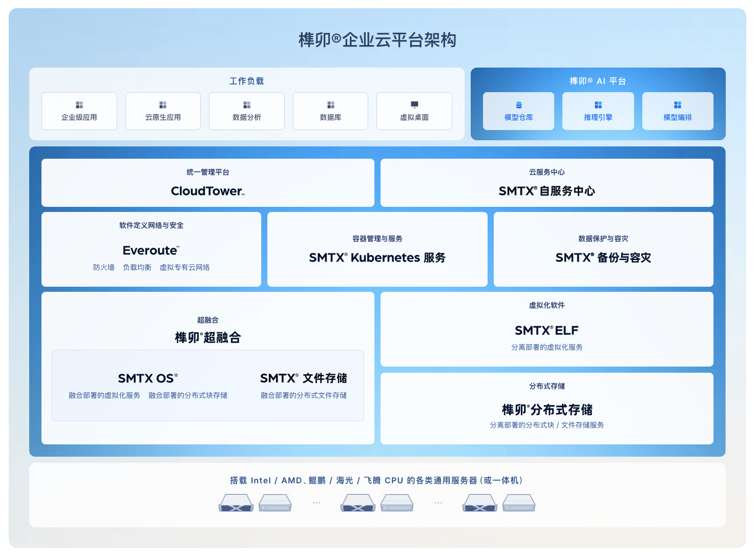
Task: Click the 模型仓库 database icon
Action: [x=519, y=105]
